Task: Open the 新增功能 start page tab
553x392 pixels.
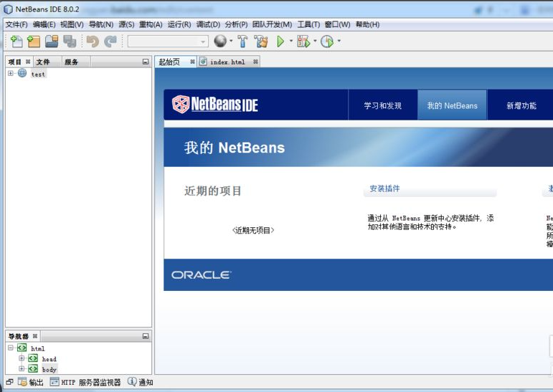Action: click(521, 105)
